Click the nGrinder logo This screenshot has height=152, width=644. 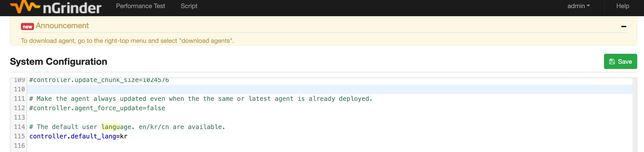pos(55,7)
